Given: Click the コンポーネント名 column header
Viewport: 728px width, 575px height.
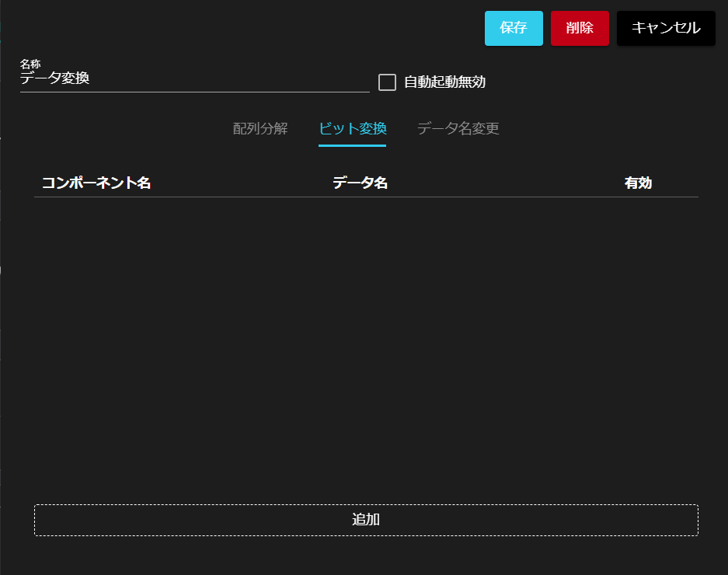Looking at the screenshot, I should (96, 183).
